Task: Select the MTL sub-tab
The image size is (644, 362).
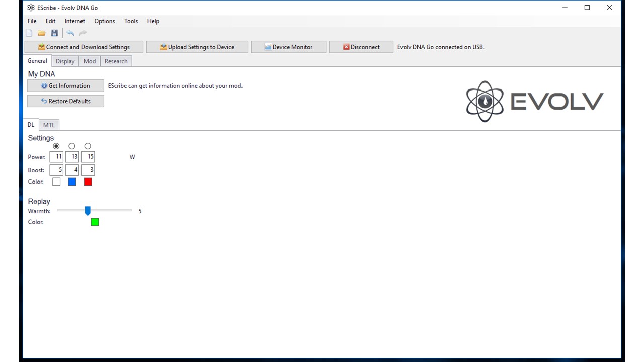Action: tap(49, 125)
